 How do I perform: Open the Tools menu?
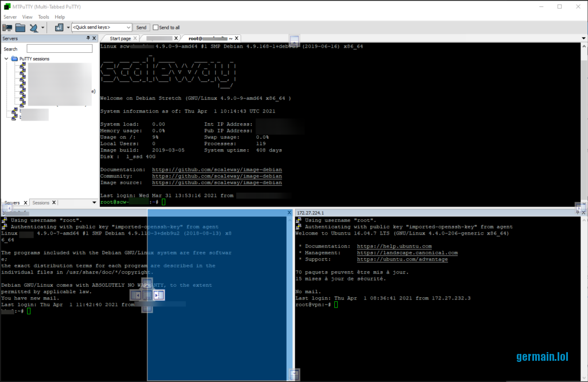coord(44,17)
